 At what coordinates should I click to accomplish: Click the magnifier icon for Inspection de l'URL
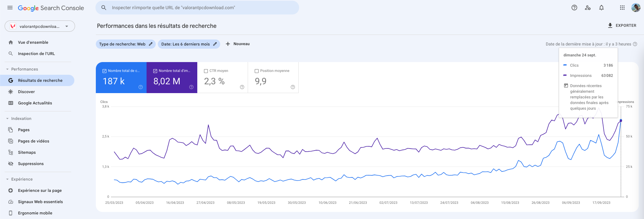[x=11, y=54]
